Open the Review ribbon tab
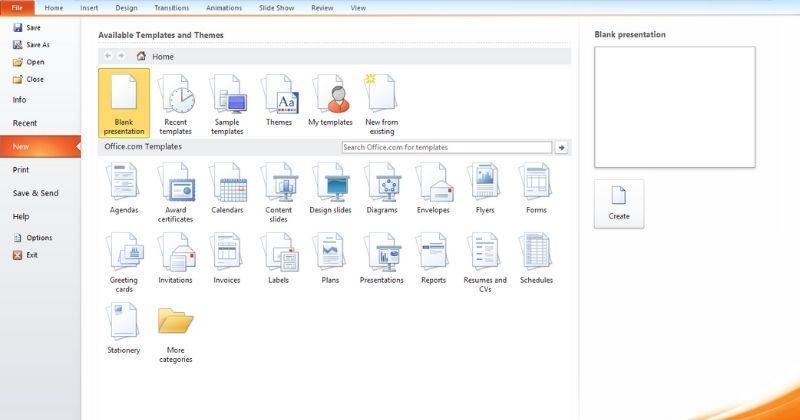This screenshot has width=800, height=420. pos(322,8)
